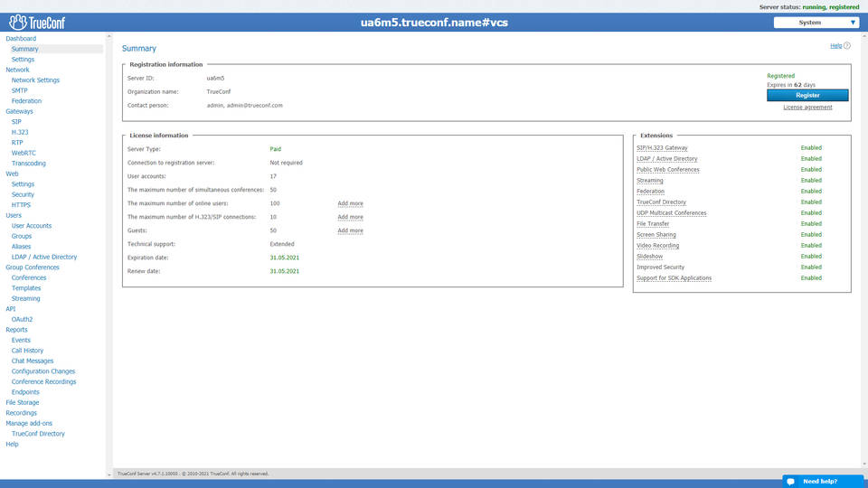The image size is (868, 488).
Task: Open the Endpoints report
Action: 25,392
